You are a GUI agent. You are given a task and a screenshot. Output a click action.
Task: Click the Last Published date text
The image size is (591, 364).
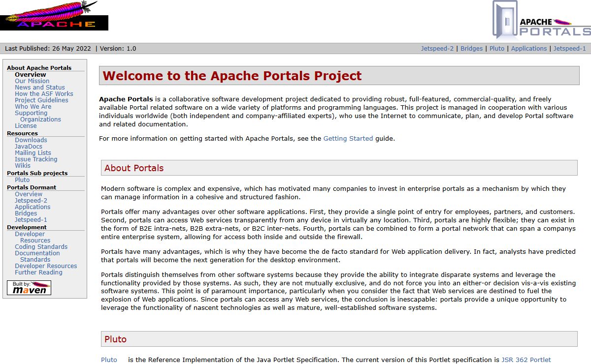click(48, 49)
